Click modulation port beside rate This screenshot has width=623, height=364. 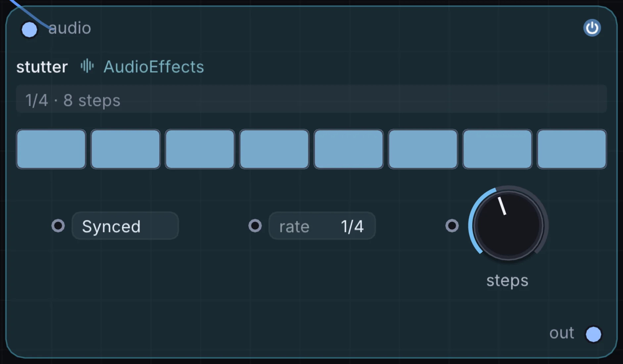[x=255, y=226]
